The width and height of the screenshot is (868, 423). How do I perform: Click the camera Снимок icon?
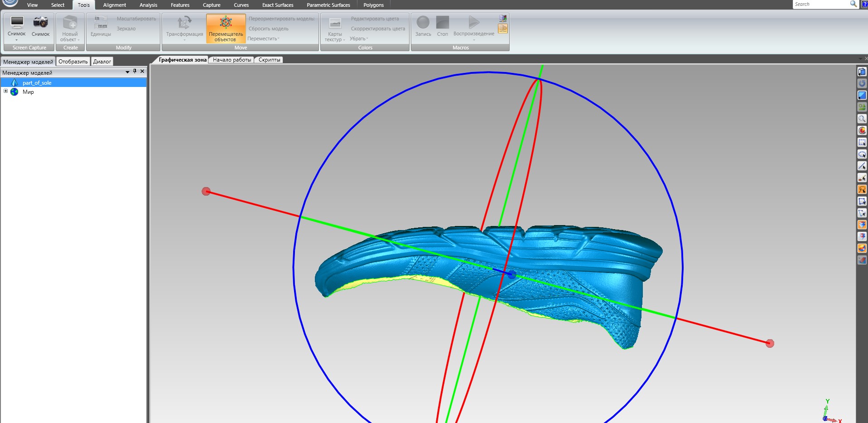click(40, 22)
